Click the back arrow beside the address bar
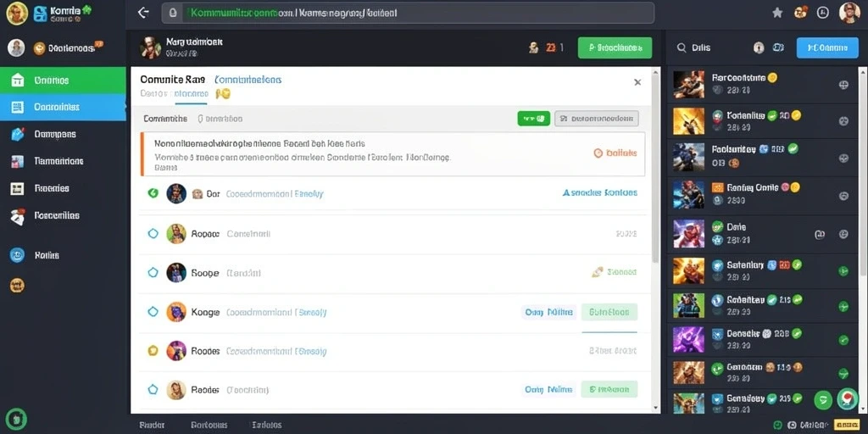 pyautogui.click(x=143, y=13)
